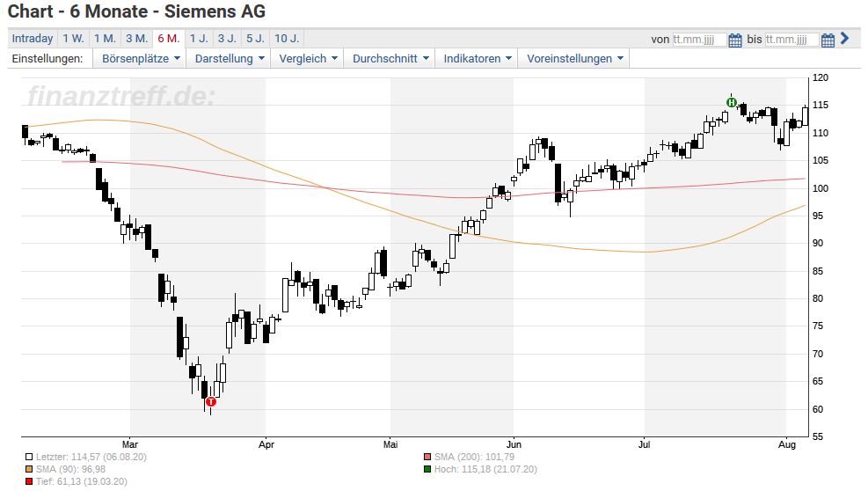The height and width of the screenshot is (491, 868).
Task: Select the 1 M. timeframe tab
Action: tap(105, 39)
